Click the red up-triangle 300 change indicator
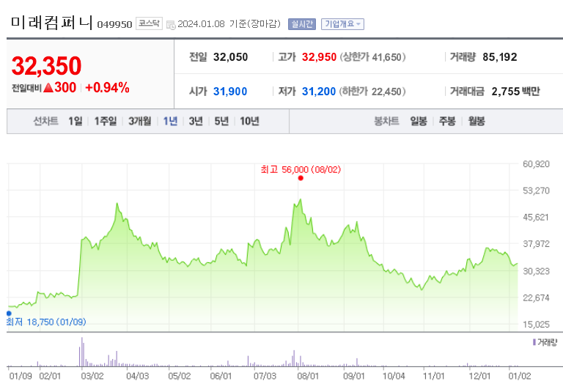This screenshot has height=392, width=563. [x=59, y=88]
